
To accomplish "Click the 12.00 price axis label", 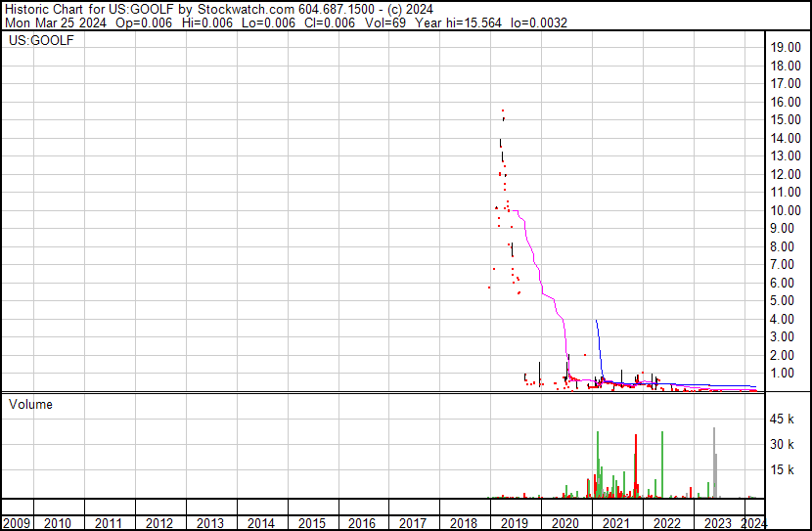I will 786,174.
